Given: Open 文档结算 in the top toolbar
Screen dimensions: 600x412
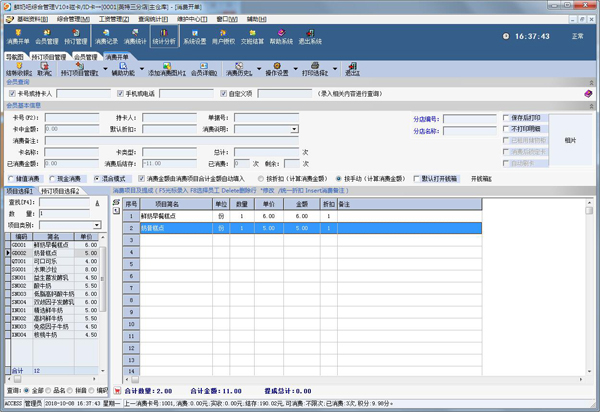Looking at the screenshot, I should click(252, 36).
